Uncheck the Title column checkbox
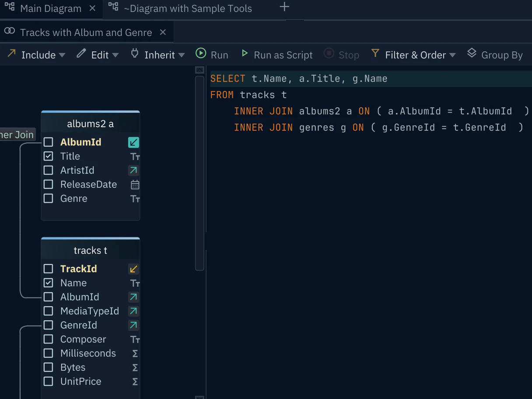The width and height of the screenshot is (532, 399). (x=49, y=156)
